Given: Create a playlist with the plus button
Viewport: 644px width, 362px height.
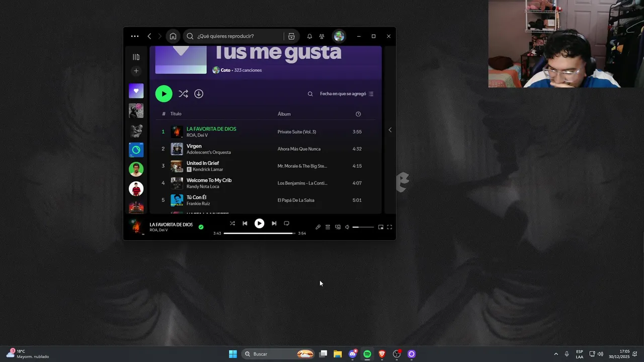Looking at the screenshot, I should [136, 71].
